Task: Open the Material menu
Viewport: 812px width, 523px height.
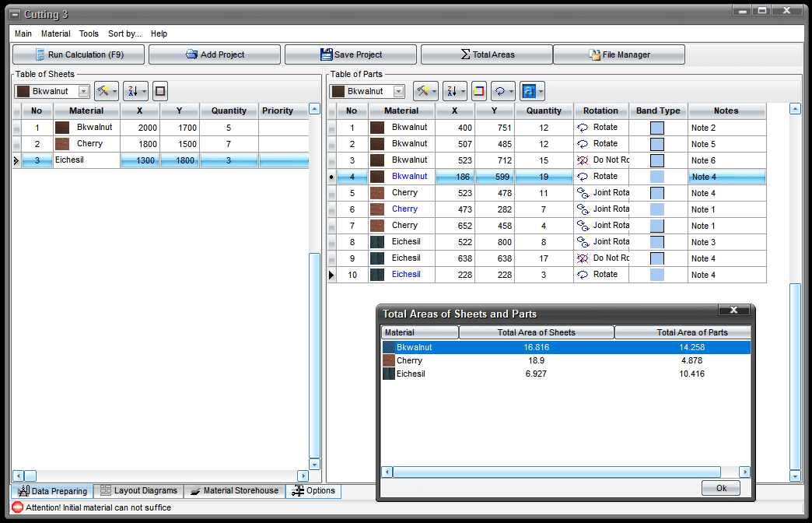Action: (x=56, y=33)
